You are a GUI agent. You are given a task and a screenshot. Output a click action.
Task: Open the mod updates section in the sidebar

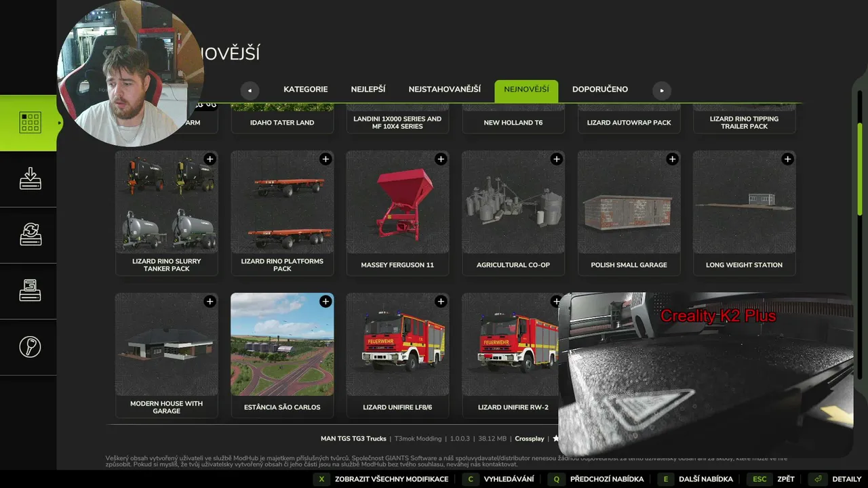(x=30, y=235)
